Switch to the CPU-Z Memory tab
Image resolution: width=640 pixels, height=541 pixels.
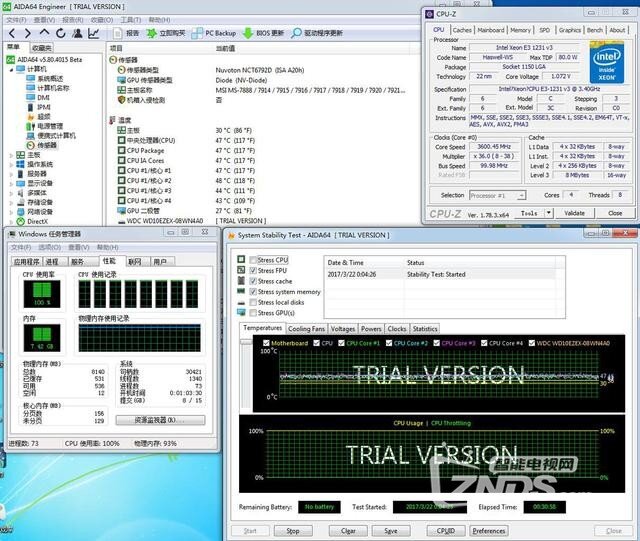pyautogui.click(x=520, y=30)
